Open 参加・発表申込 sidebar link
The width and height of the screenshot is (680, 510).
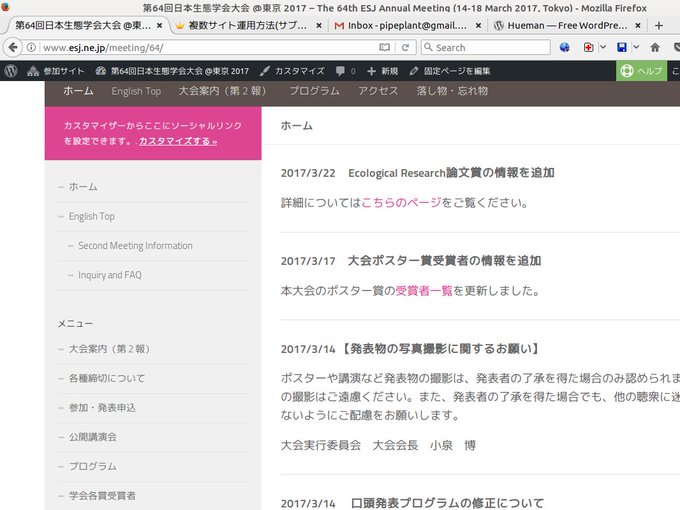tap(102, 408)
